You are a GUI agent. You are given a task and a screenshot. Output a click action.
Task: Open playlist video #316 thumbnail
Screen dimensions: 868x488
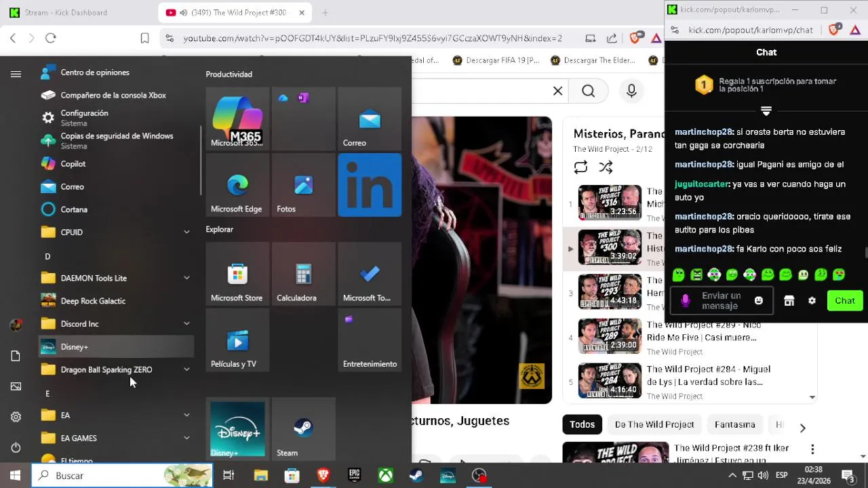pyautogui.click(x=610, y=203)
